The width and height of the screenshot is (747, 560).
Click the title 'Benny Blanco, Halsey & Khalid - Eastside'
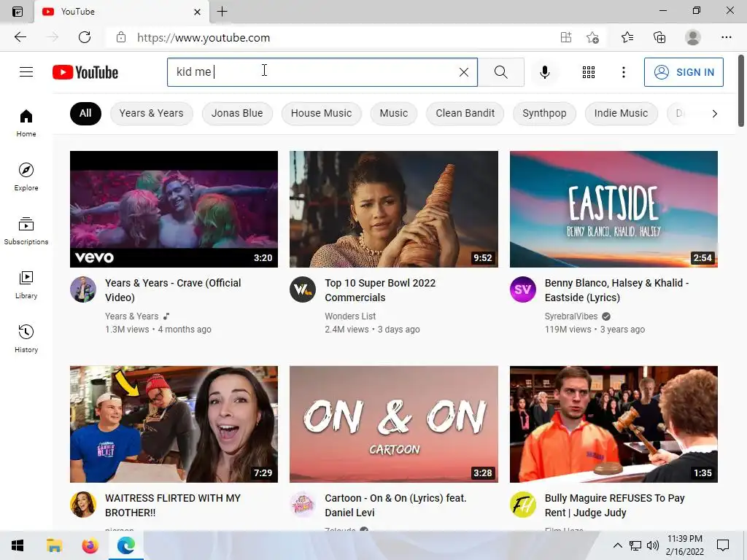click(x=616, y=290)
